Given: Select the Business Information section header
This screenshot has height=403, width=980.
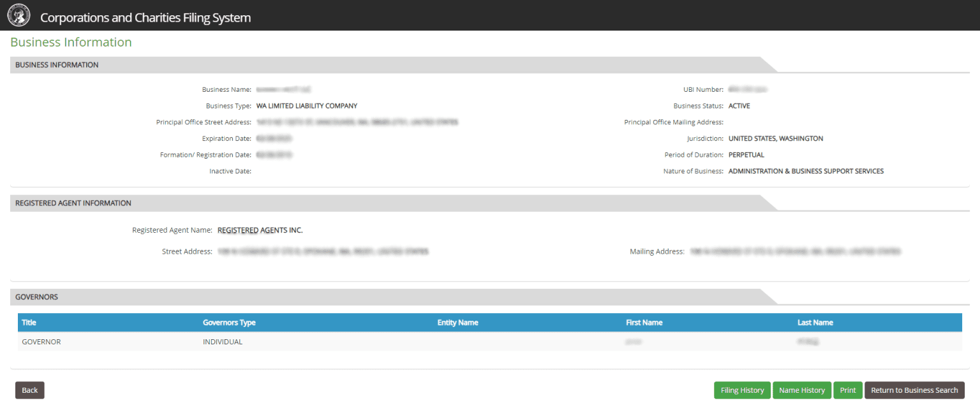Looking at the screenshot, I should (x=57, y=65).
